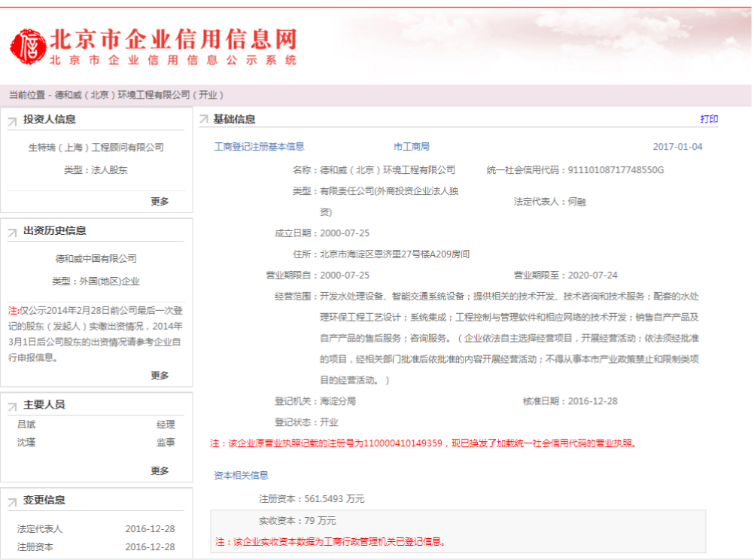The width and height of the screenshot is (754, 560).
Task: Click the red note about 实收资本数据
Action: click(331, 542)
